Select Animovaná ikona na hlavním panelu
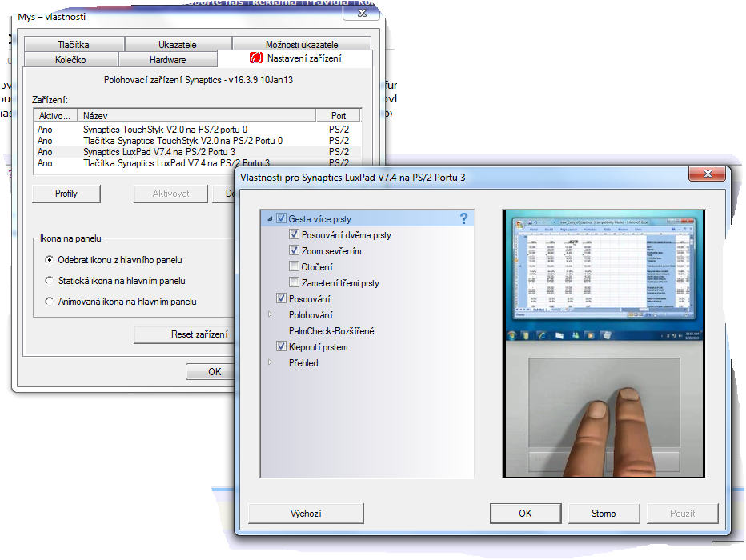746x560 pixels. [x=49, y=302]
